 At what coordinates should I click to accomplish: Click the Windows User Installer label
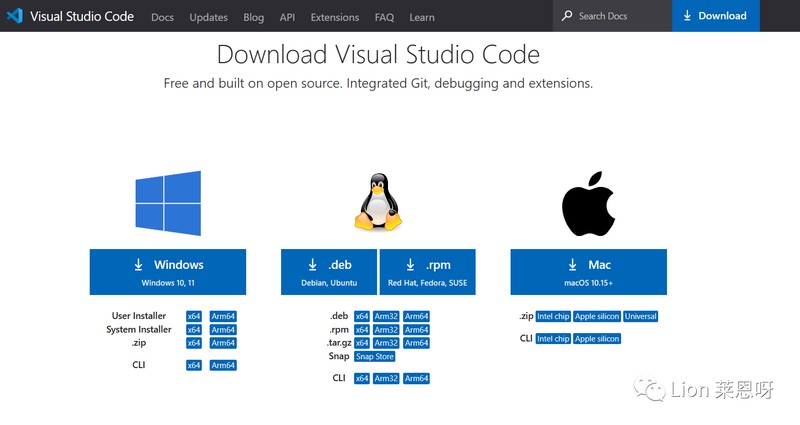coord(139,316)
